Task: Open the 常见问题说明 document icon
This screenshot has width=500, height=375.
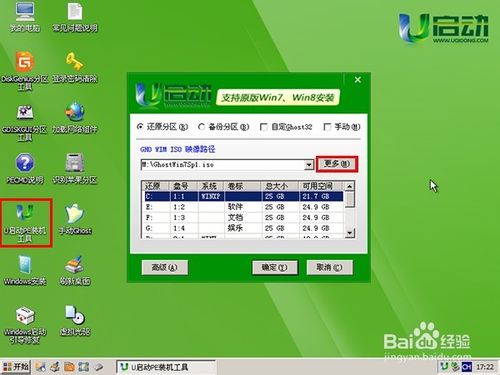Action: 75,17
